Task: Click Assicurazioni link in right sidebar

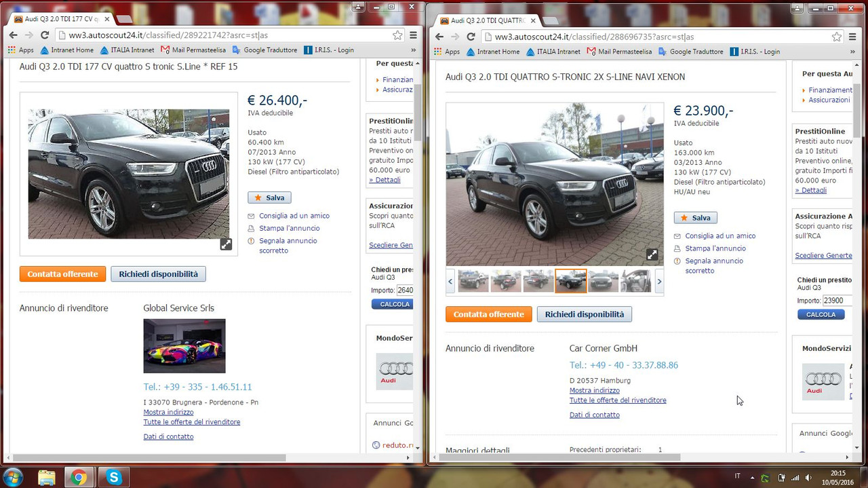Action: (x=829, y=100)
